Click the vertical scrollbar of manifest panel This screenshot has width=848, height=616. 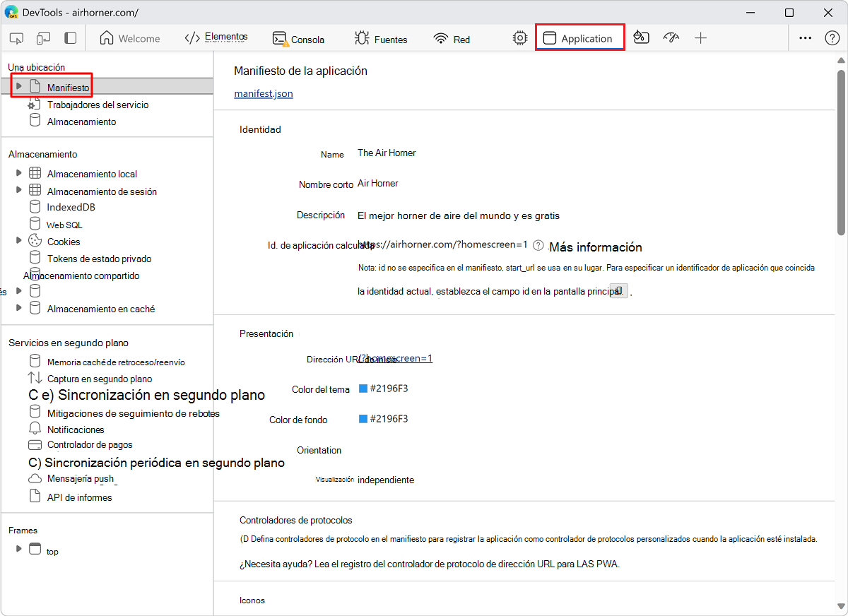[x=841, y=152]
